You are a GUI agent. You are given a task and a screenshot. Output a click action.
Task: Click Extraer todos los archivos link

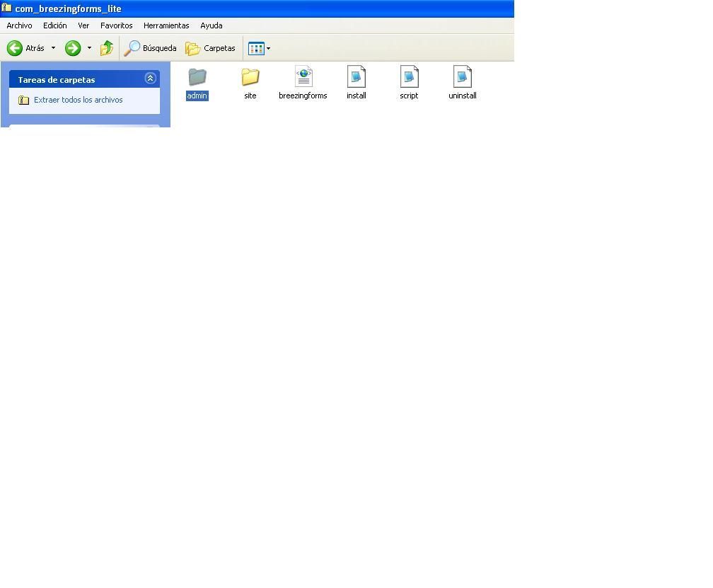(79, 100)
